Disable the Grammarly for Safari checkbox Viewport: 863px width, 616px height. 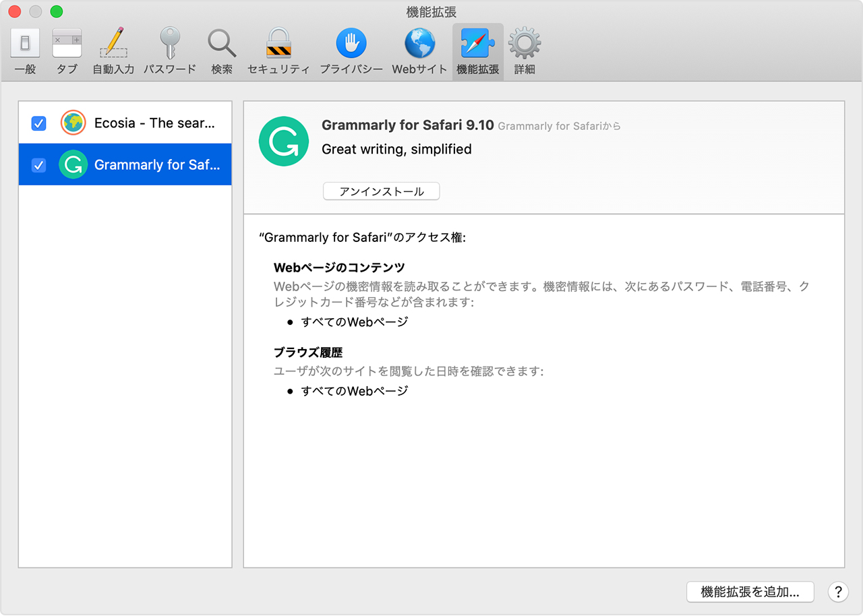(39, 164)
